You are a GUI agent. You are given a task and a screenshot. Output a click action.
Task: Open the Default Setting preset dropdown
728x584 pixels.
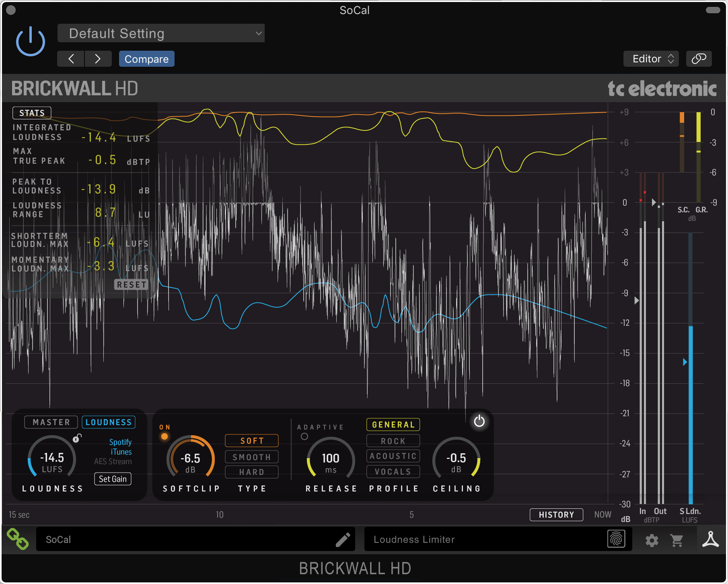[160, 33]
